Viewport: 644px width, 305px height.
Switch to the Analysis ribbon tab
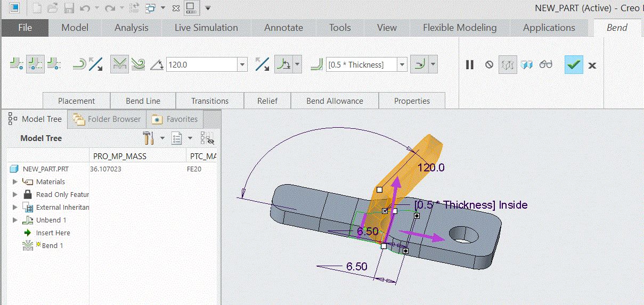[132, 28]
